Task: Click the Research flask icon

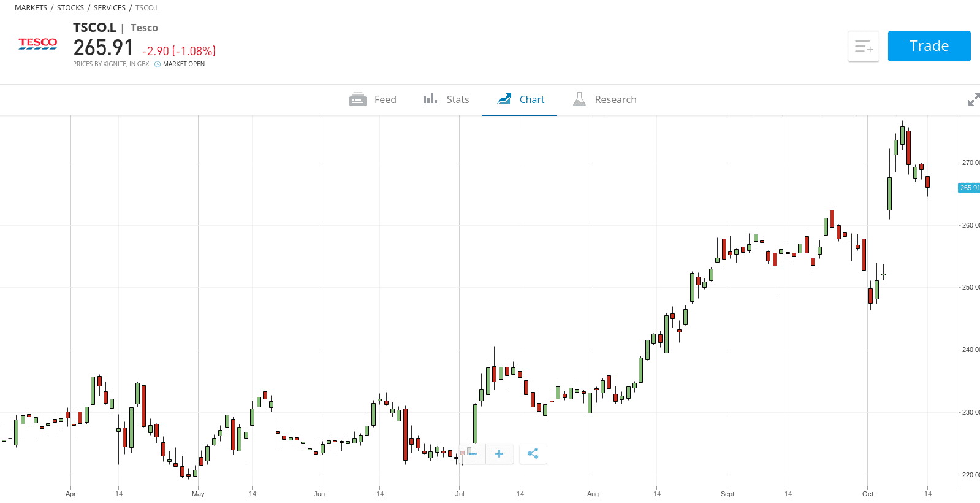Action: click(579, 99)
